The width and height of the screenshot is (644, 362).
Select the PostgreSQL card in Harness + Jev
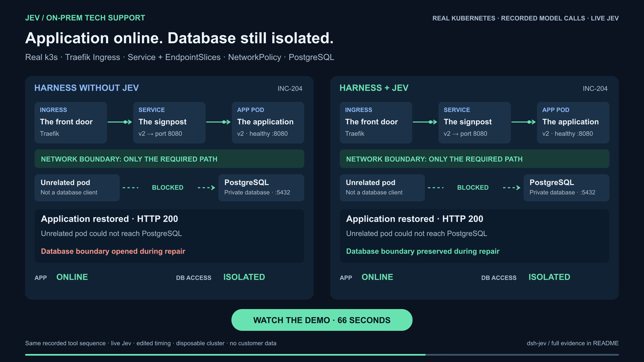point(567,188)
